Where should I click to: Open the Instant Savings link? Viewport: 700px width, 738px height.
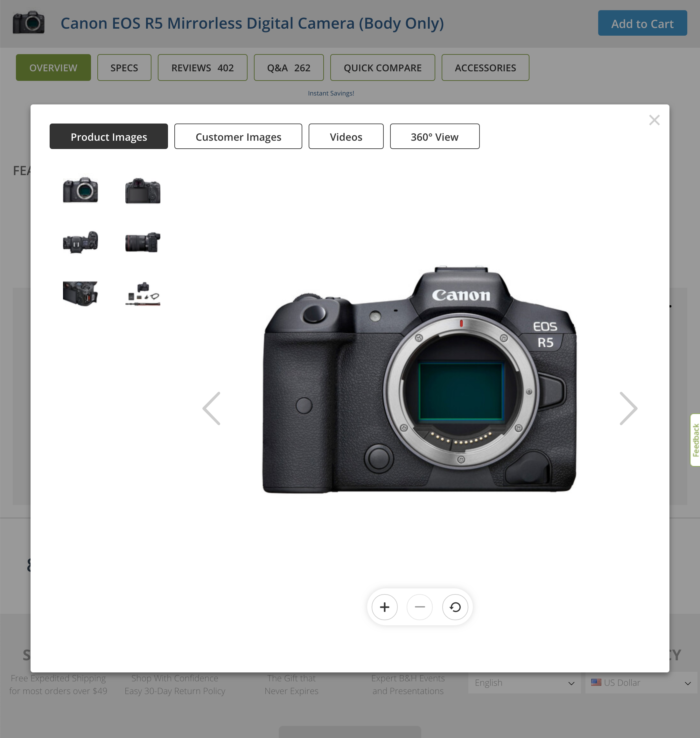coord(331,93)
